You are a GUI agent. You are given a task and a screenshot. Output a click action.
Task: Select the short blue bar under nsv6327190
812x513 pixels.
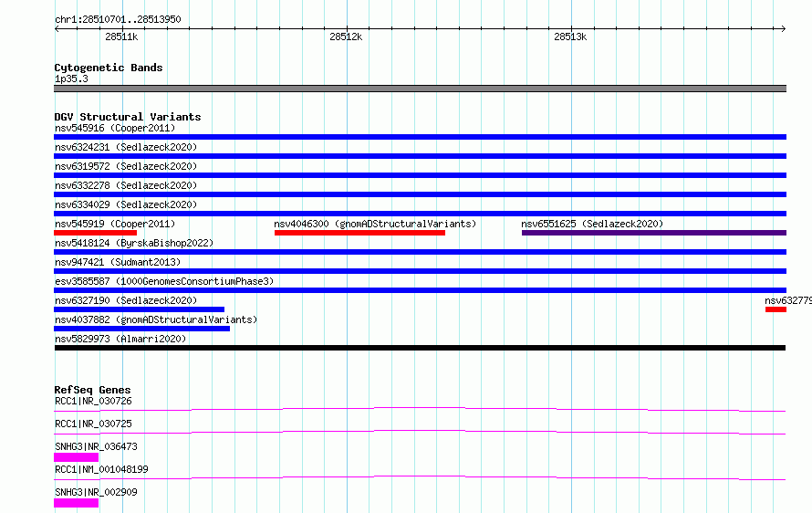[x=140, y=309]
